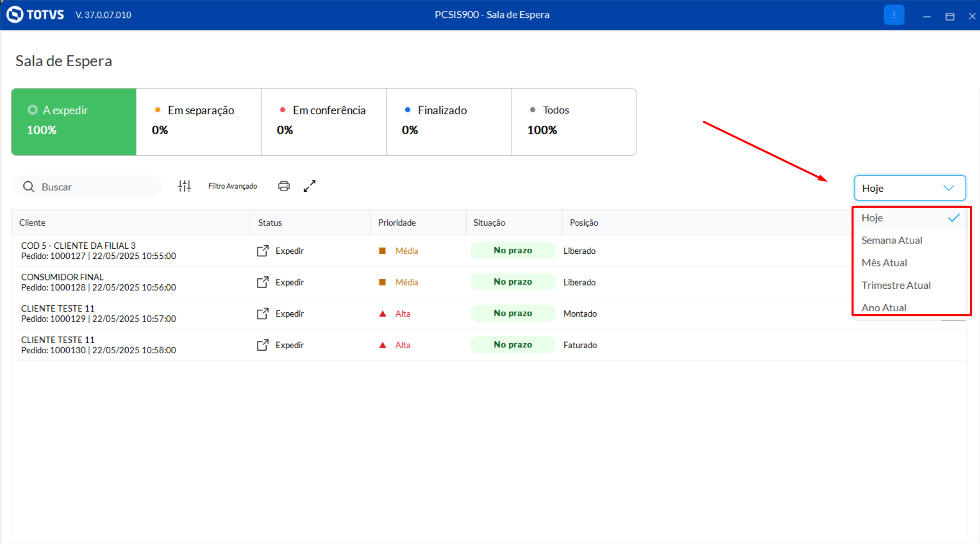
Task: Click the printer icon
Action: [x=284, y=186]
